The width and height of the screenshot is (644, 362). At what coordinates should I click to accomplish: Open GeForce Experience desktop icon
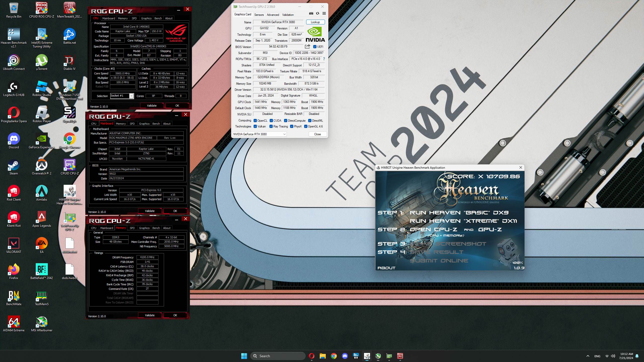point(42,141)
